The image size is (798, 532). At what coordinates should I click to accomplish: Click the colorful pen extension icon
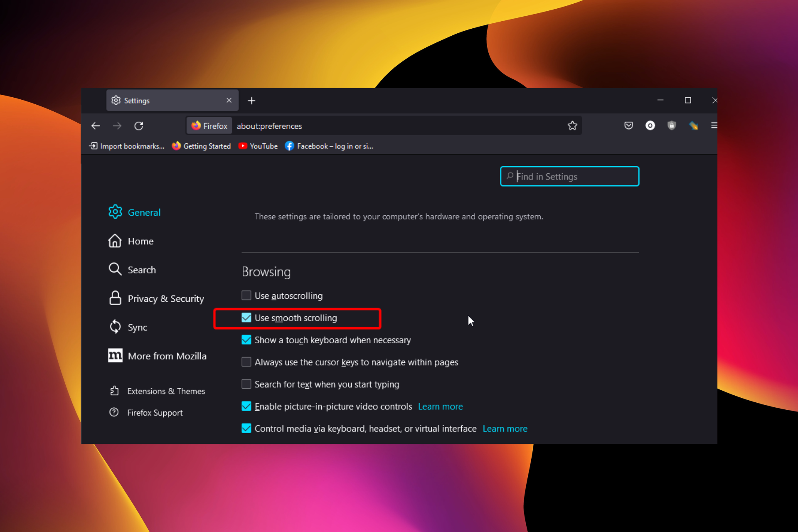pyautogui.click(x=693, y=126)
